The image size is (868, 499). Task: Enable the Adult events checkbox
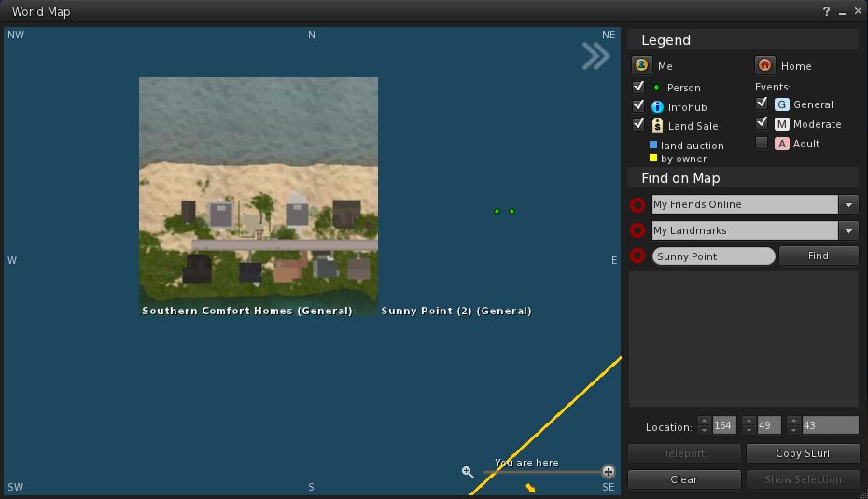coord(762,143)
